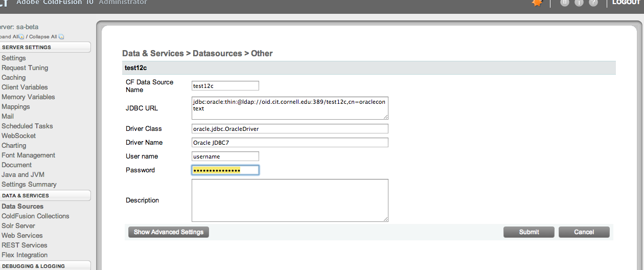Click the Expand All plus icon
The width and height of the screenshot is (644, 270).
(x=21, y=37)
